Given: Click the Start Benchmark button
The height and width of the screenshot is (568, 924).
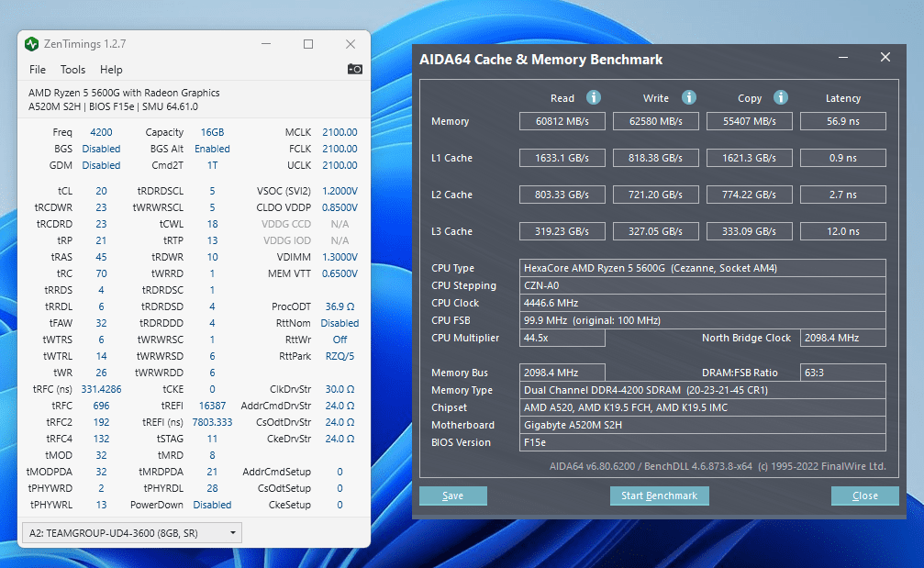Looking at the screenshot, I should pos(660,496).
